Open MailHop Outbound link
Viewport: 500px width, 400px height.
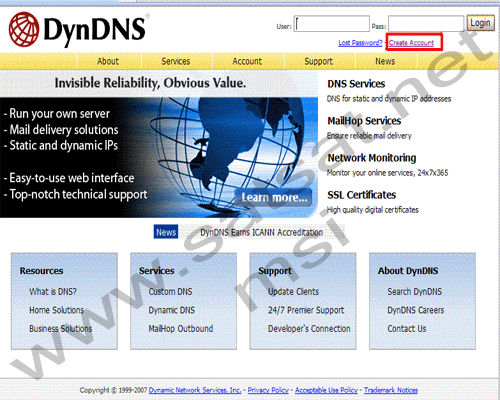pos(181,329)
